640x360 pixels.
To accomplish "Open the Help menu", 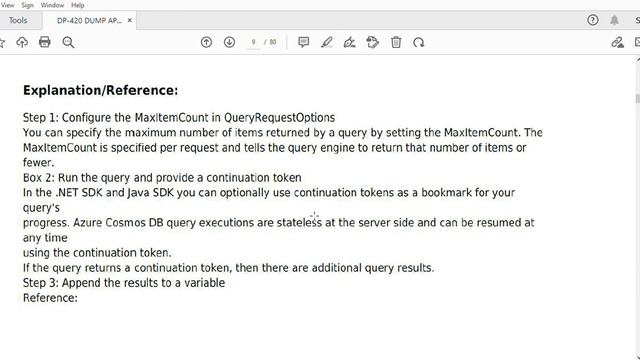I will pyautogui.click(x=78, y=5).
